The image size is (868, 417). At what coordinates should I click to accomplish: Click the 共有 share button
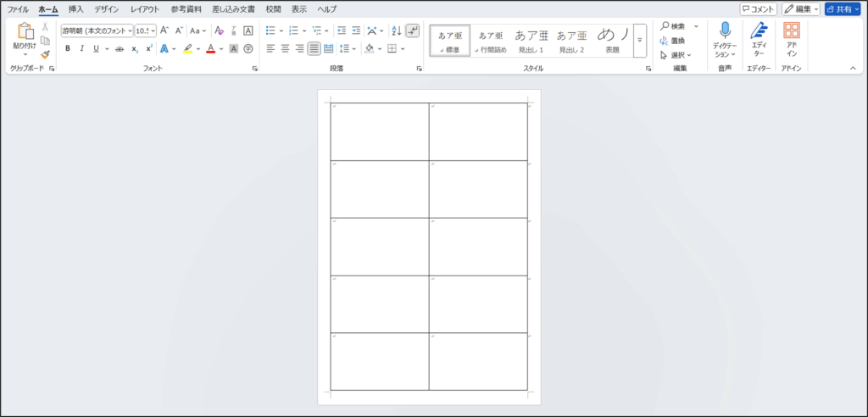(843, 8)
